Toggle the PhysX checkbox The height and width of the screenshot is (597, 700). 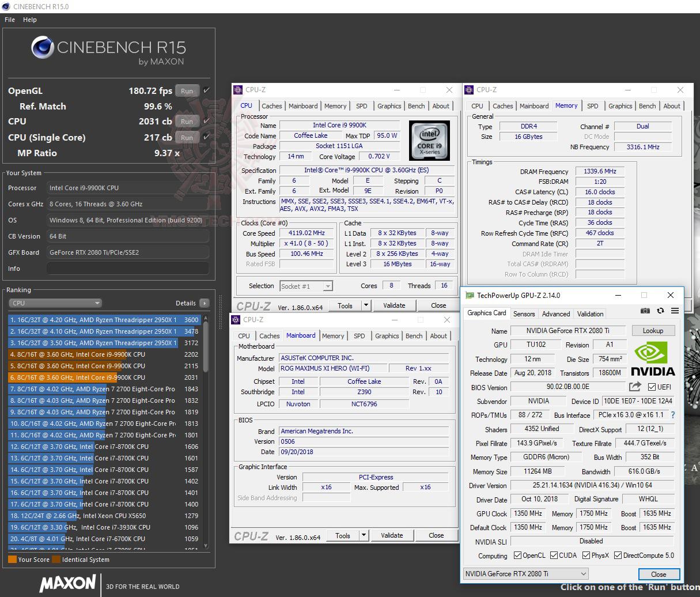pos(586,556)
